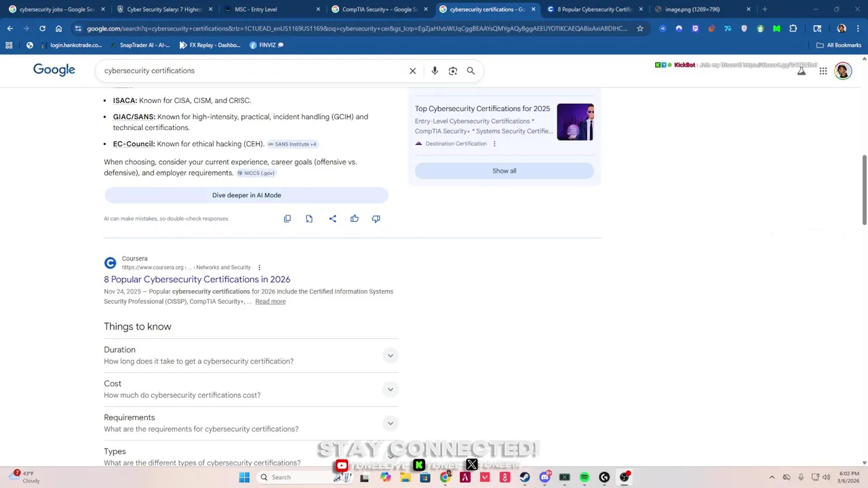Switch to cybersecurity jobs tab
Image resolution: width=868 pixels, height=488 pixels.
click(x=56, y=9)
